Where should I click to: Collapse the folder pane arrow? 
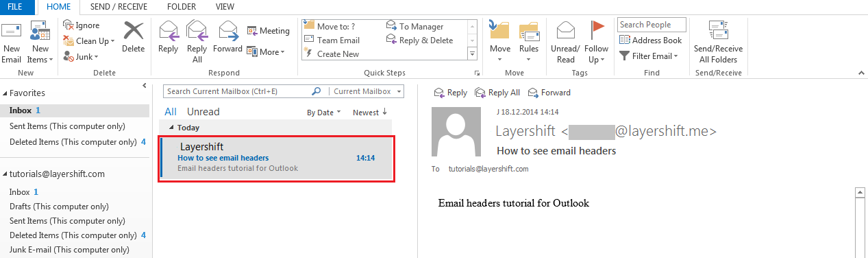[x=144, y=85]
